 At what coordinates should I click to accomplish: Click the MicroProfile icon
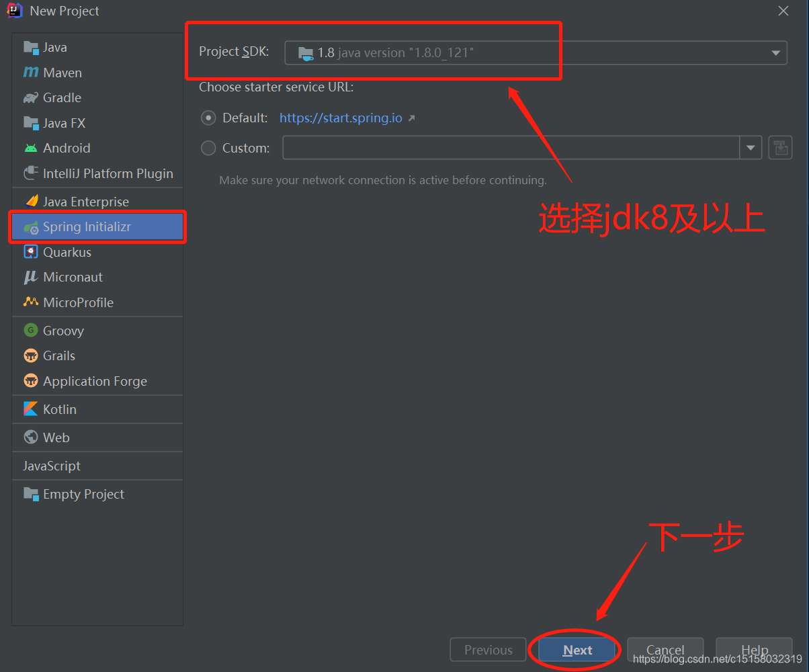tap(31, 302)
